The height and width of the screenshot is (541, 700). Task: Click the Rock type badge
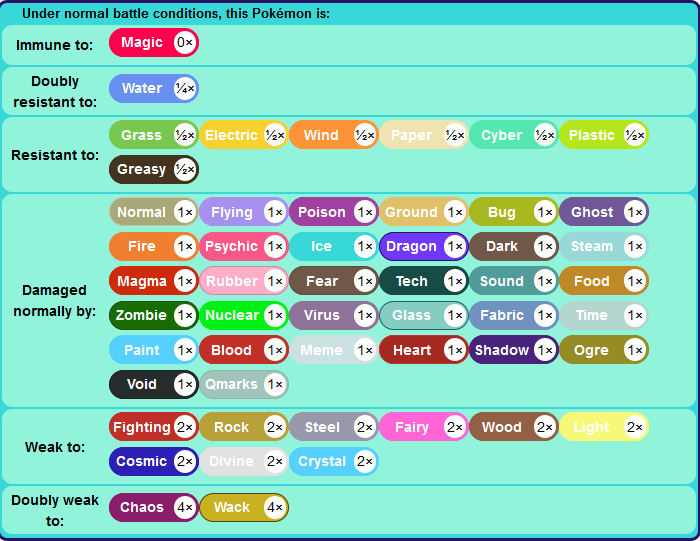pyautogui.click(x=244, y=427)
